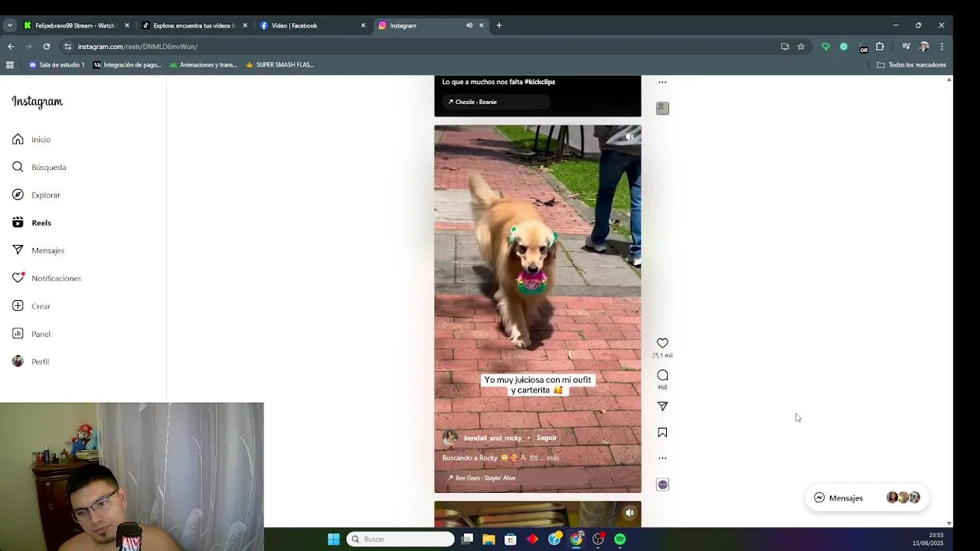Open OBS Studio from taskbar
The image size is (980, 551).
[598, 539]
